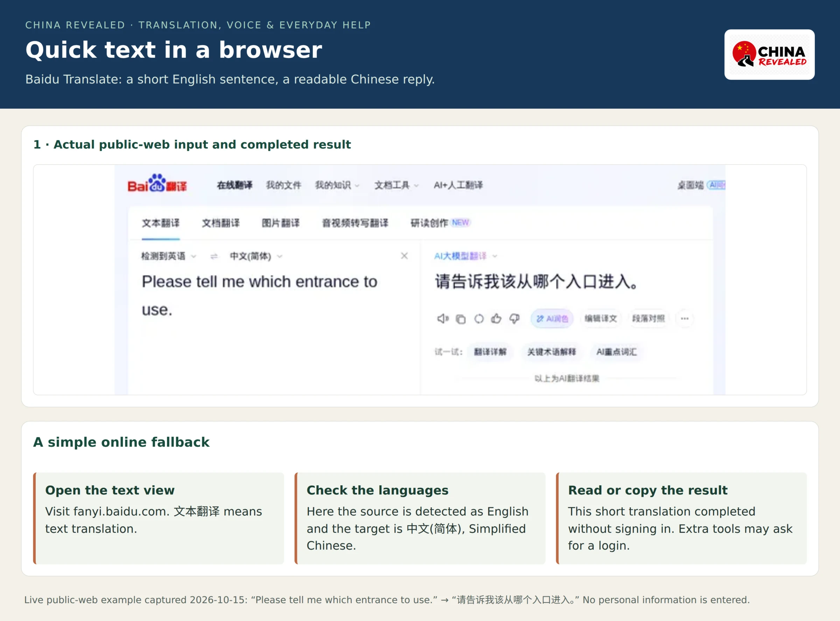Open the 中文(简体) target language dropdown
The image size is (840, 621).
click(256, 256)
